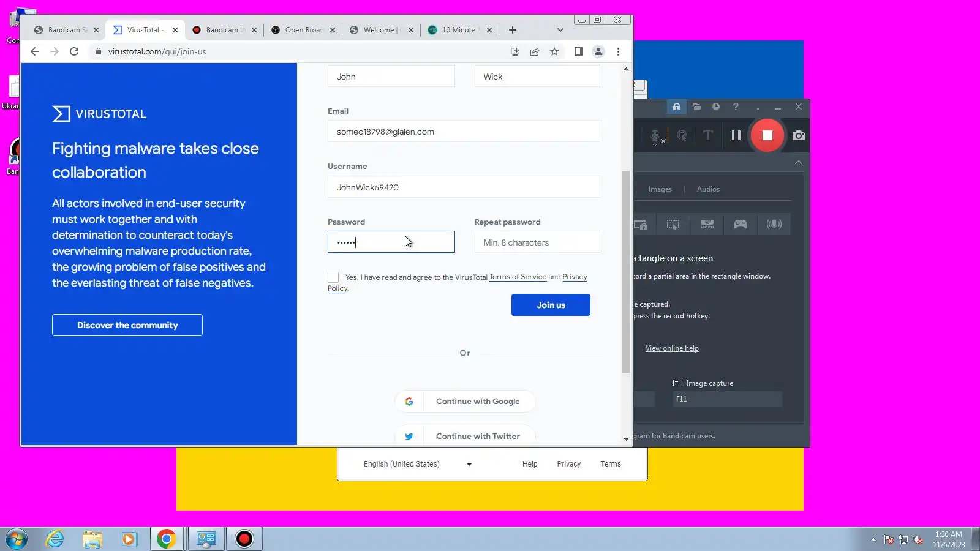
Task: Open the Privacy Policy link
Action: tap(575, 277)
